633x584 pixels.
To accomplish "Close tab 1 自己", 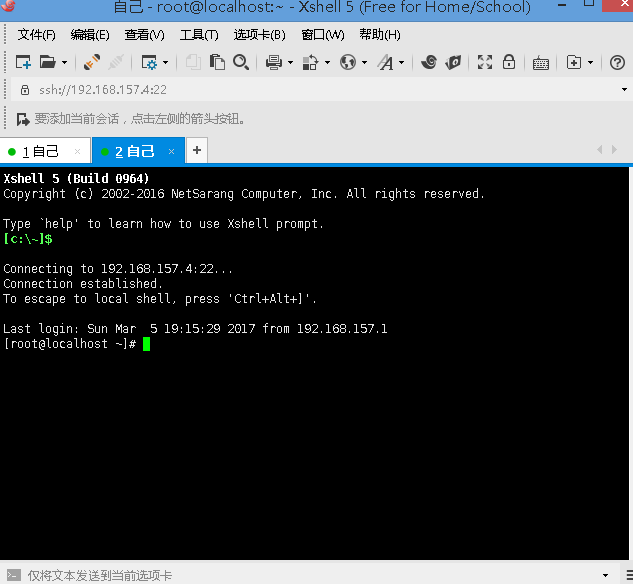I will (x=78, y=151).
